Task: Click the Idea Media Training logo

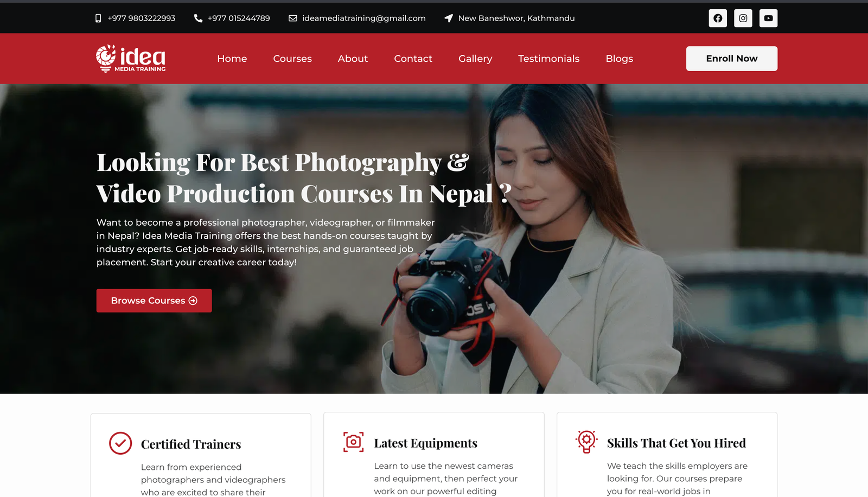Action: tap(130, 59)
